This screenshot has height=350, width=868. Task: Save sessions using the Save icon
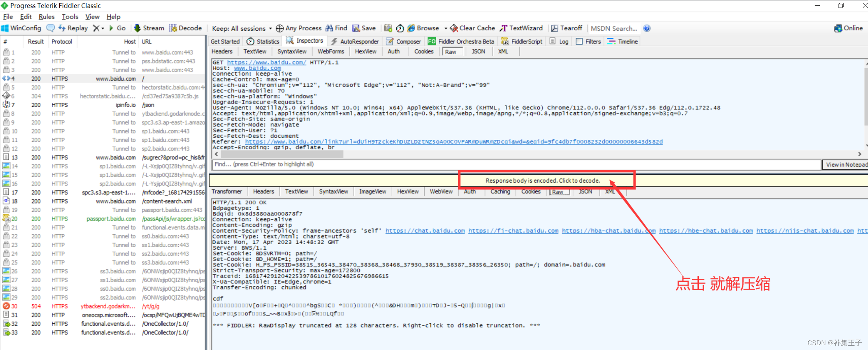(x=364, y=28)
